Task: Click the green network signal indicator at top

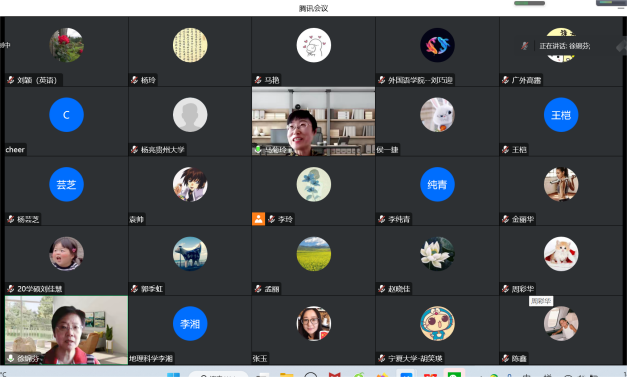Action: (x=529, y=3)
